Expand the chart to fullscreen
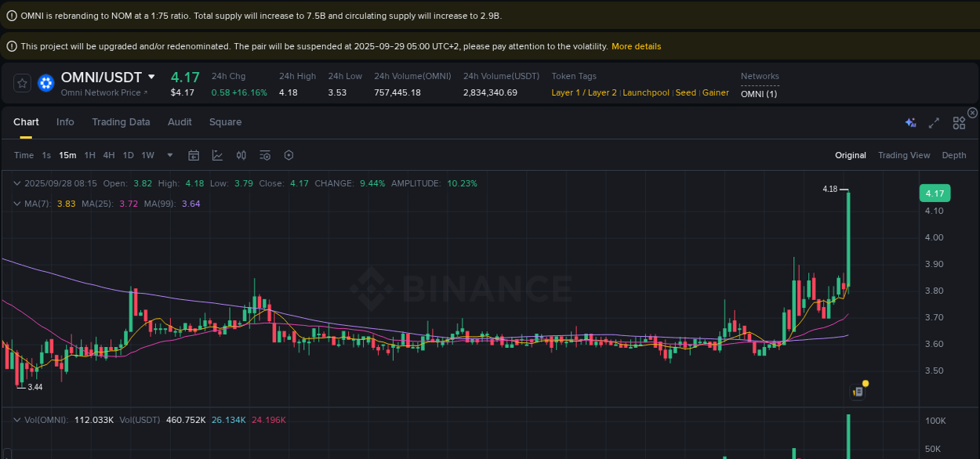The image size is (980, 459). coord(933,123)
